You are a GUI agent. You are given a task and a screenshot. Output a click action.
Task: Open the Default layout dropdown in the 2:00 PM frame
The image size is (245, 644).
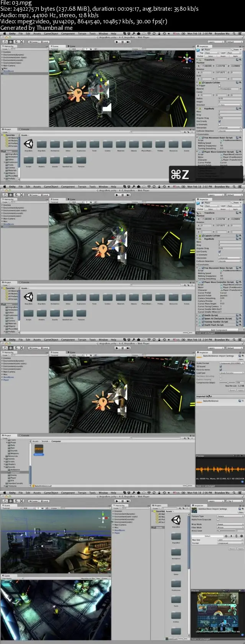point(234,42)
